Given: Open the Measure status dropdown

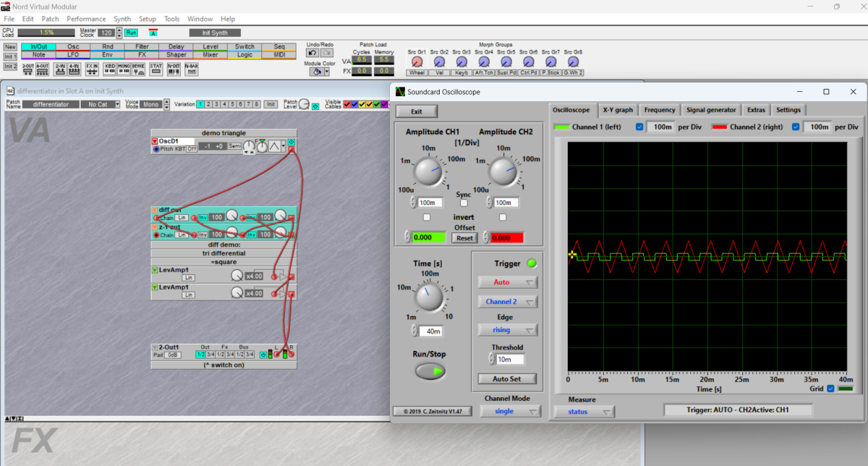Looking at the screenshot, I should coord(584,412).
